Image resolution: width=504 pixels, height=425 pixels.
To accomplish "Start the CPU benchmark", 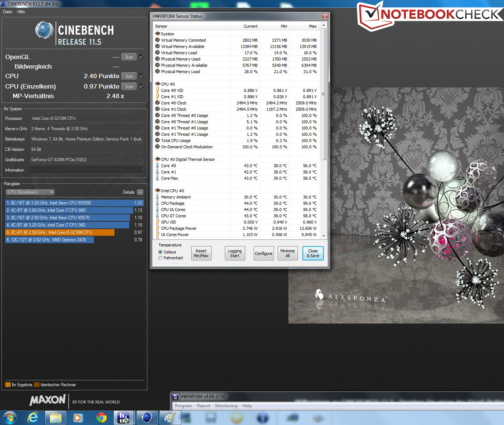I will pos(129,76).
